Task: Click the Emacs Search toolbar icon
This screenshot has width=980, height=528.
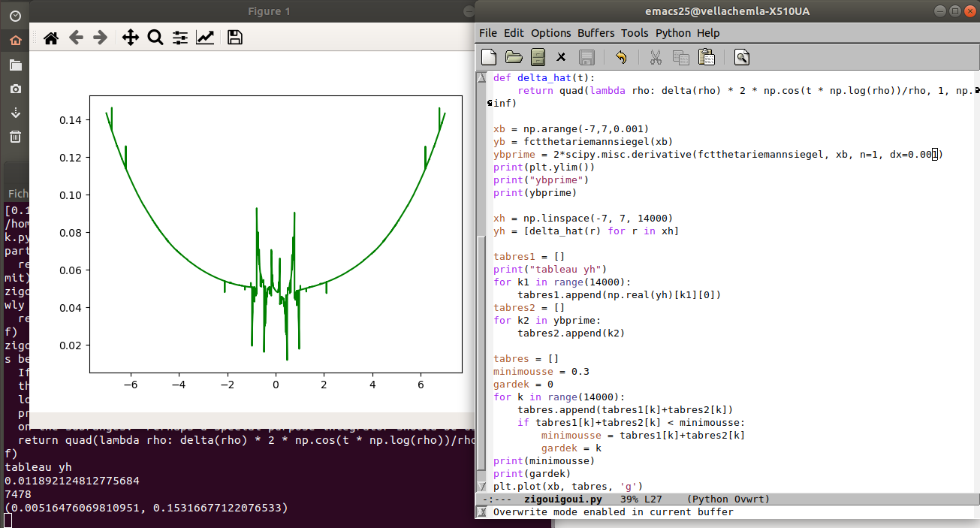Action: (x=741, y=57)
